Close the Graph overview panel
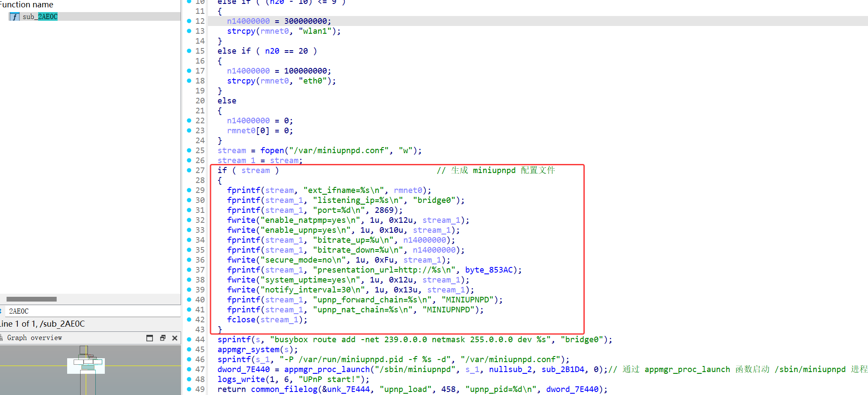The height and width of the screenshot is (395, 868). click(x=175, y=338)
